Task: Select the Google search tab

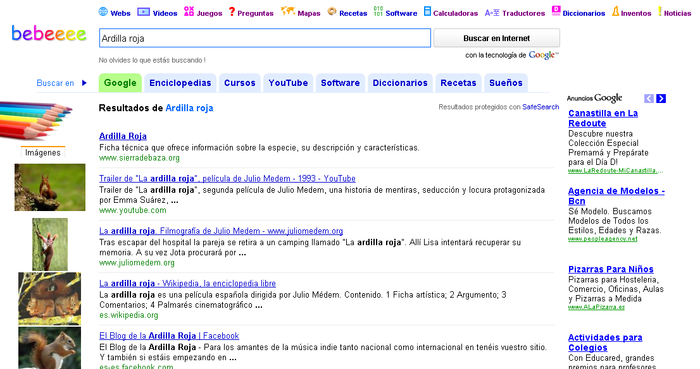Action: pos(120,83)
